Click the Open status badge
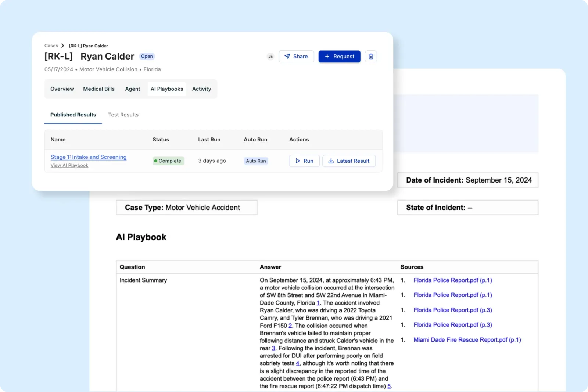 [x=147, y=56]
